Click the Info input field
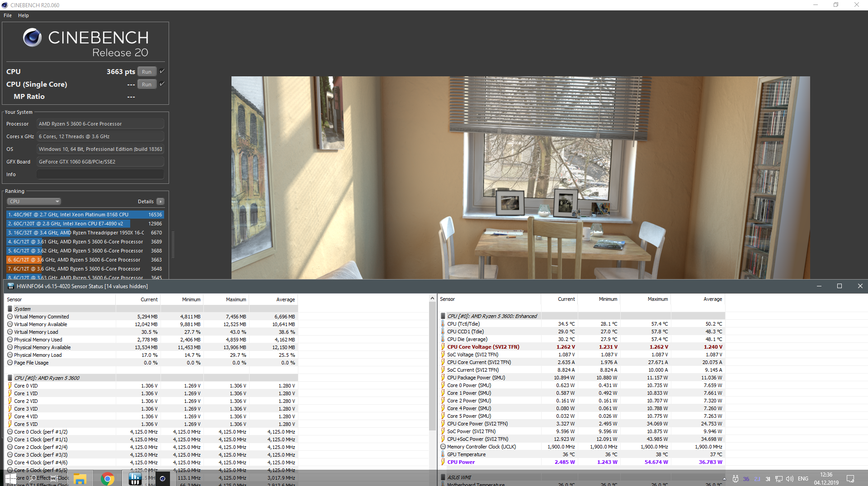The image size is (868, 486). 100,174
